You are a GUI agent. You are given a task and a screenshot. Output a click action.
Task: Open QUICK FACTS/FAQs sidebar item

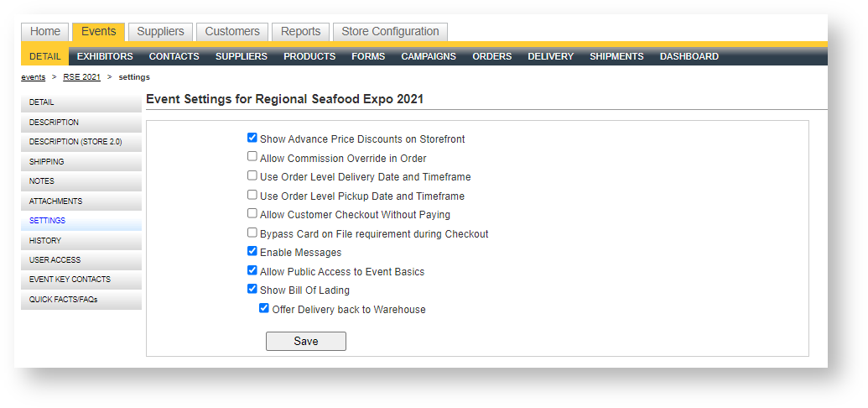coord(64,300)
